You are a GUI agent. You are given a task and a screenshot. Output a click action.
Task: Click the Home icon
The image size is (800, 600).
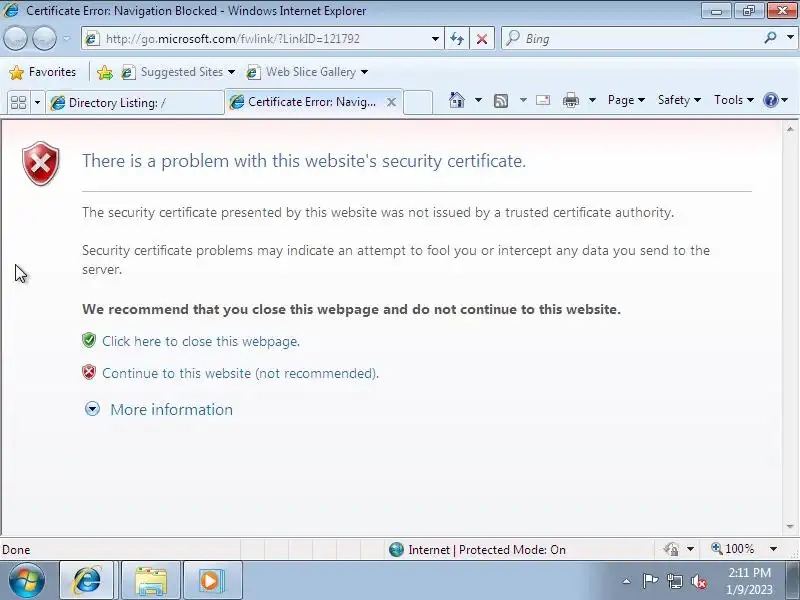[x=457, y=100]
